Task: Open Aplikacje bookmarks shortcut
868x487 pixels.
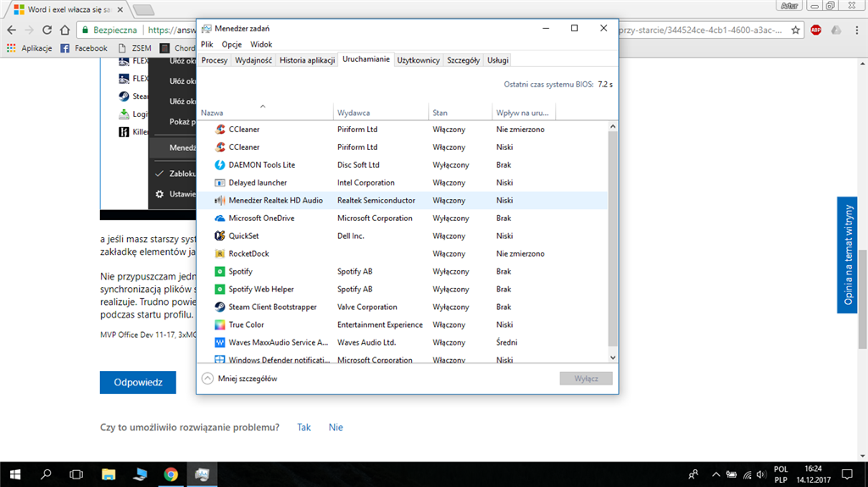Action: click(30, 48)
